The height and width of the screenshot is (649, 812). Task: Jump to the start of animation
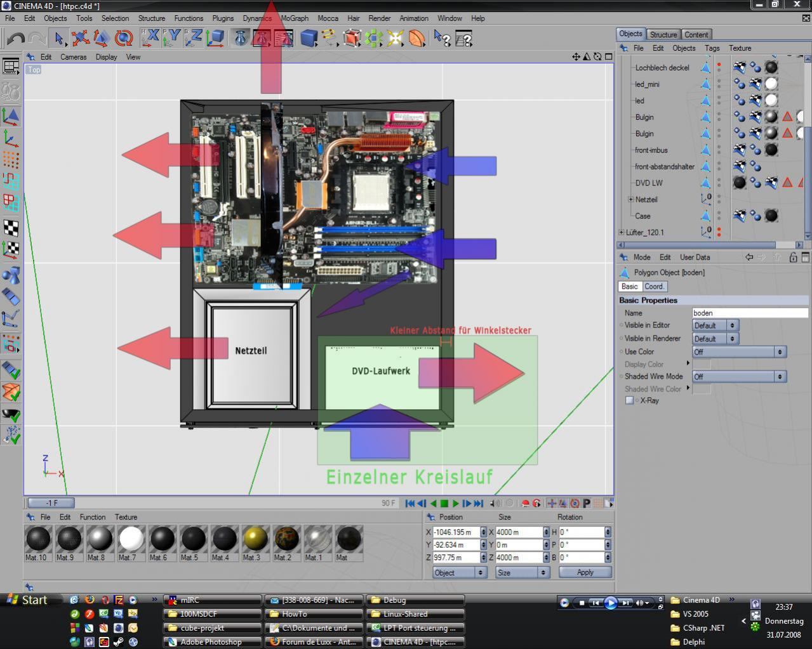[x=410, y=503]
